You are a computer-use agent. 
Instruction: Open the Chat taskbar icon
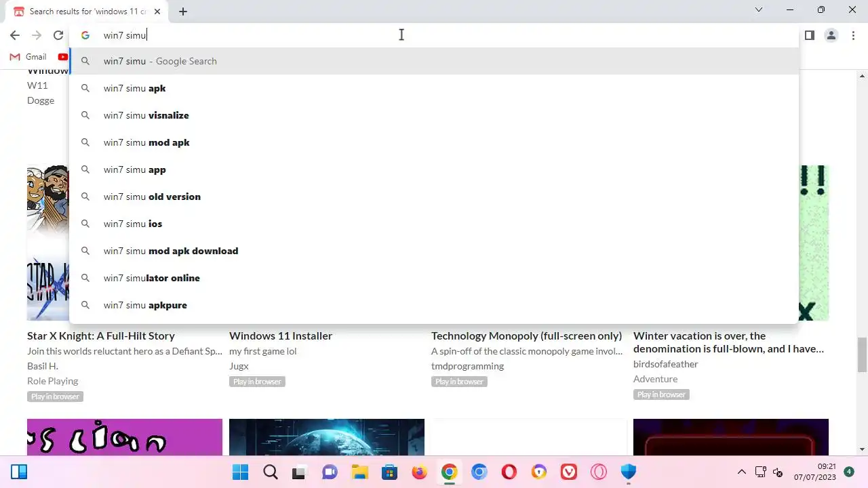[330, 472]
